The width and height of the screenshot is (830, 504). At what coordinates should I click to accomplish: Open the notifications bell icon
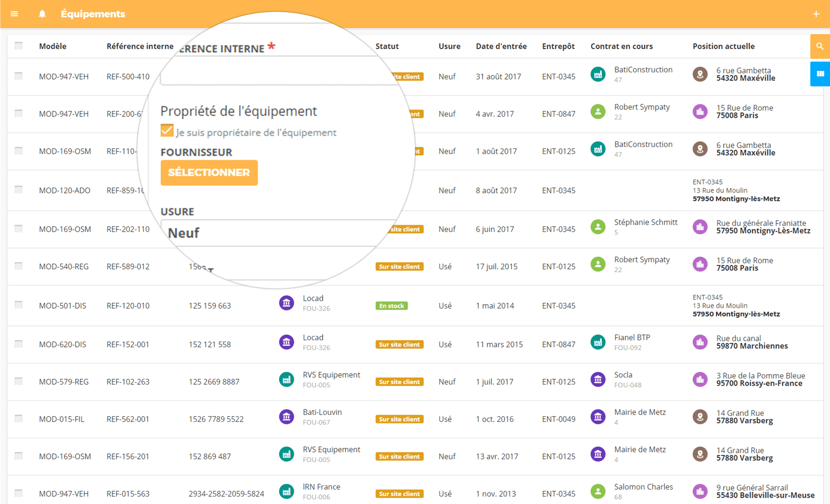(42, 14)
